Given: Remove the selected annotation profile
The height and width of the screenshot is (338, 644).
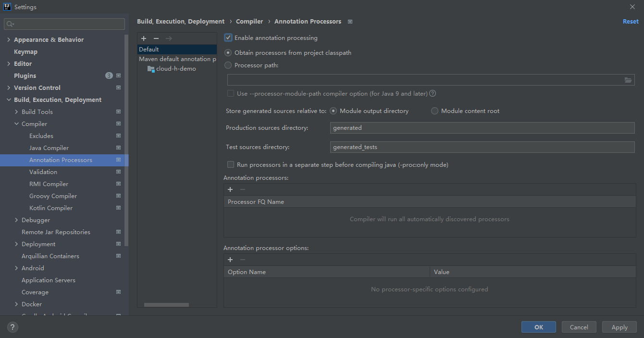Looking at the screenshot, I should pos(156,38).
